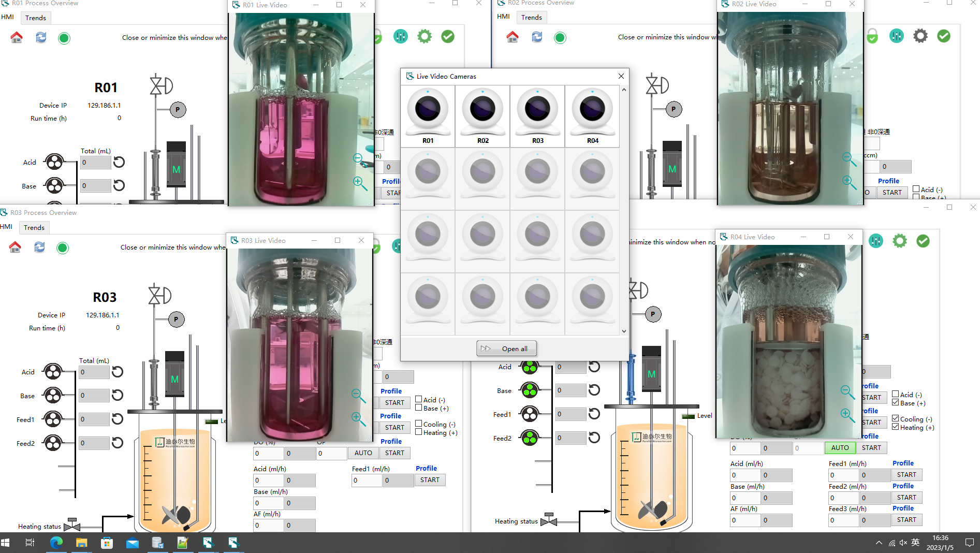Open the R03 camera in Live Video Cameras
This screenshot has width=980, height=553.
point(537,117)
